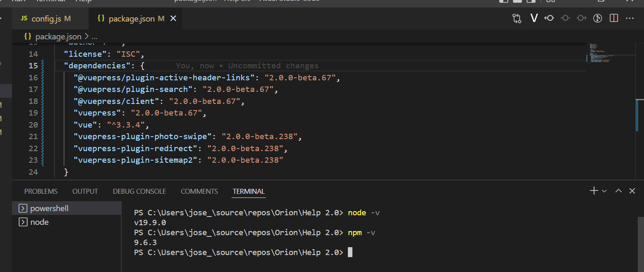Select the powershell terminal in the list

click(x=48, y=208)
